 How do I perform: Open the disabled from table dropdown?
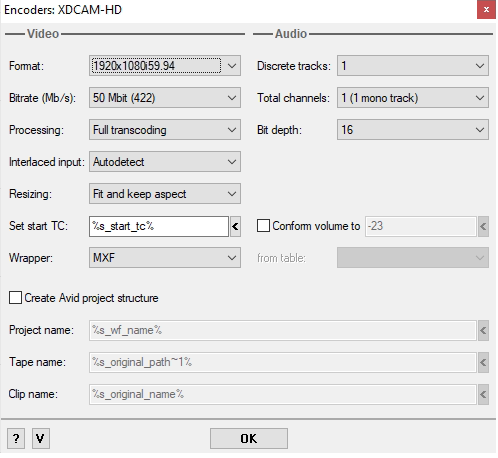413,258
